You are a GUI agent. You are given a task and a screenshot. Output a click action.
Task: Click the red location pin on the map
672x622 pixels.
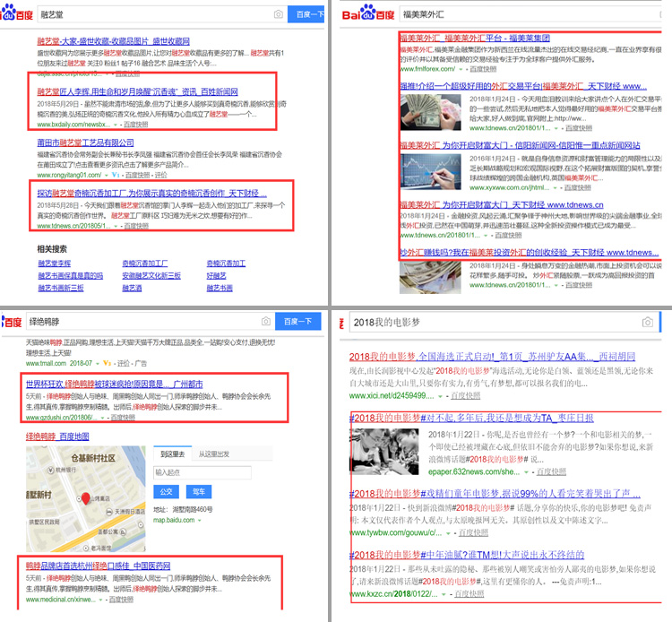[x=86, y=498]
